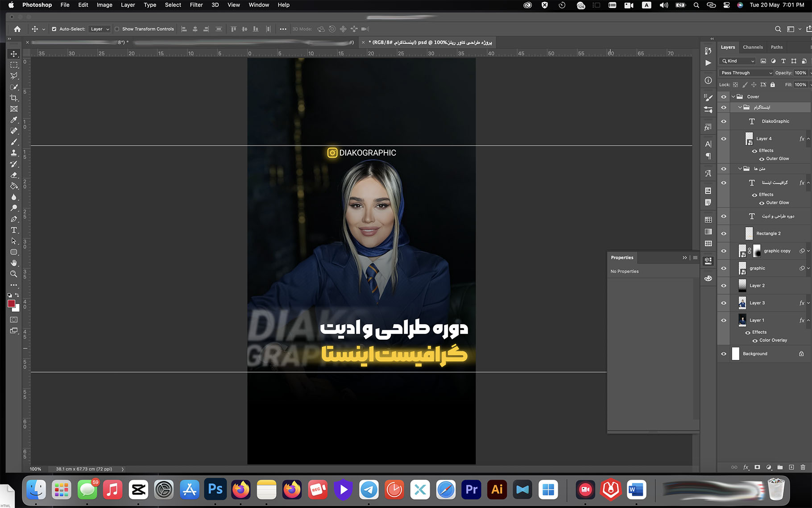Click the red foreground color swatch
The height and width of the screenshot is (508, 812).
12,304
